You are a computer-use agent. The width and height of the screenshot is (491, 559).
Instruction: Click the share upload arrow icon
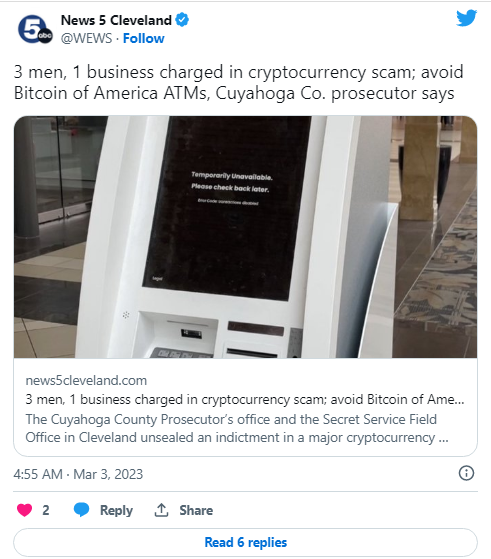coord(161,510)
